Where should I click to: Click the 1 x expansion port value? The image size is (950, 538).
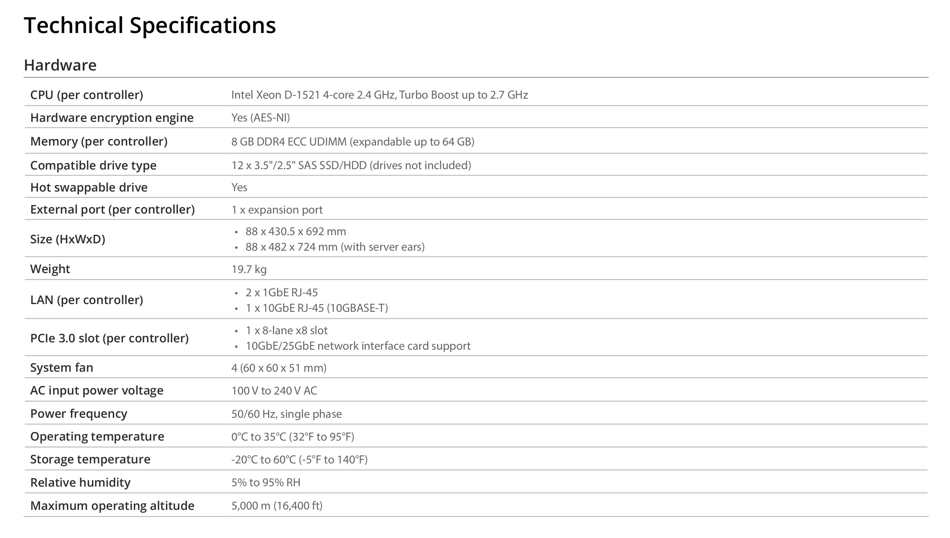(277, 210)
